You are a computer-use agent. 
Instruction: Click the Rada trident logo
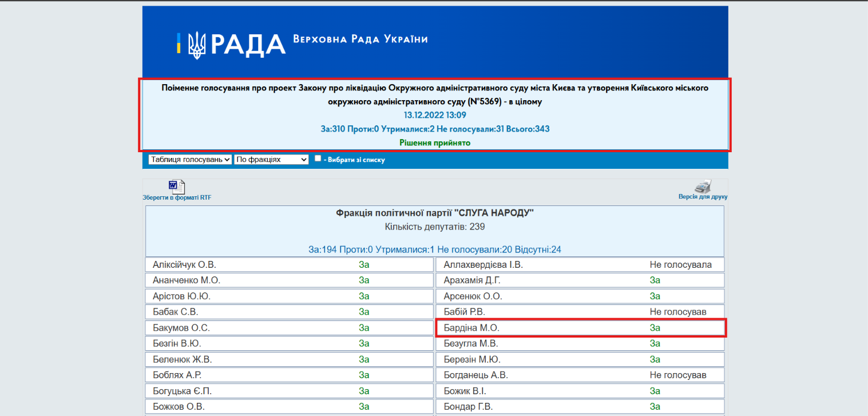(x=197, y=44)
